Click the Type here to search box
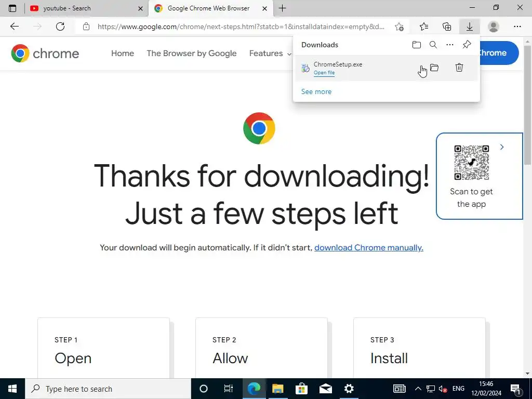Screen dimensions: 532x399 (108, 389)
